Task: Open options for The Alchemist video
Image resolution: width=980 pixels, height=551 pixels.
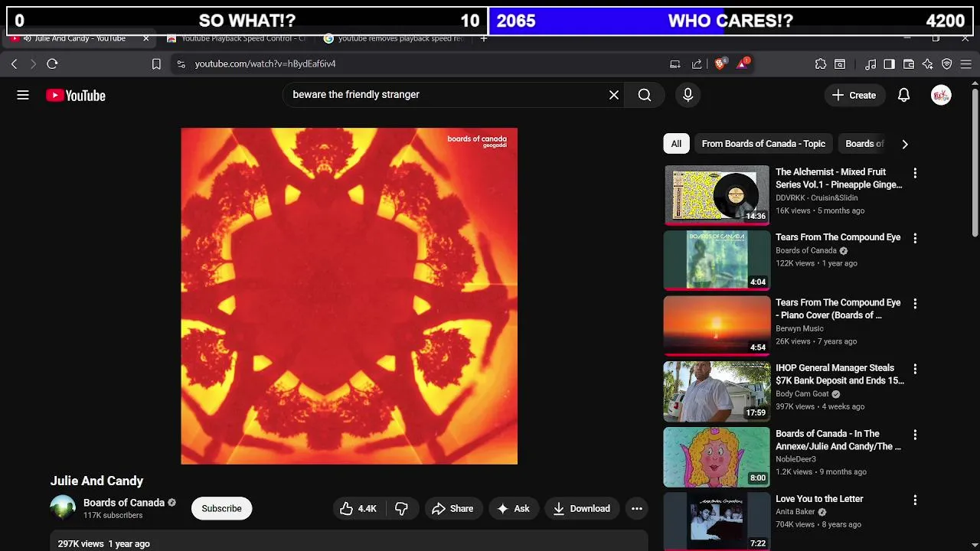Action: coord(915,173)
